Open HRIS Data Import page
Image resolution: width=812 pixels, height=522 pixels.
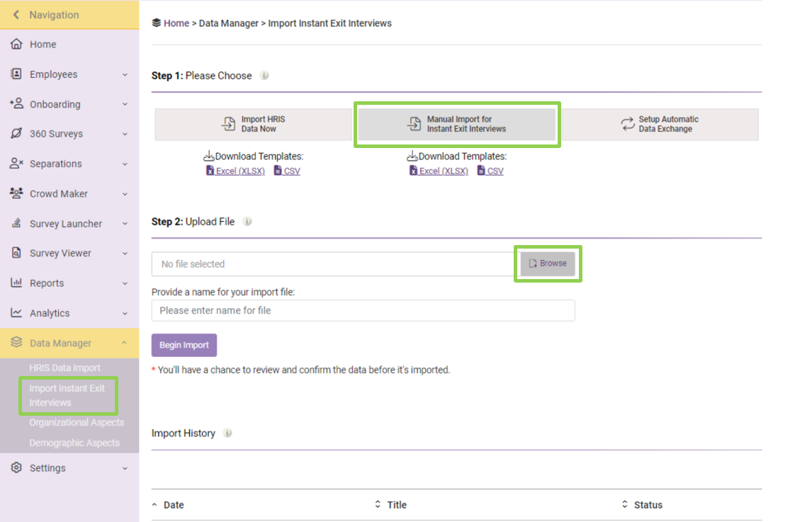tap(64, 368)
